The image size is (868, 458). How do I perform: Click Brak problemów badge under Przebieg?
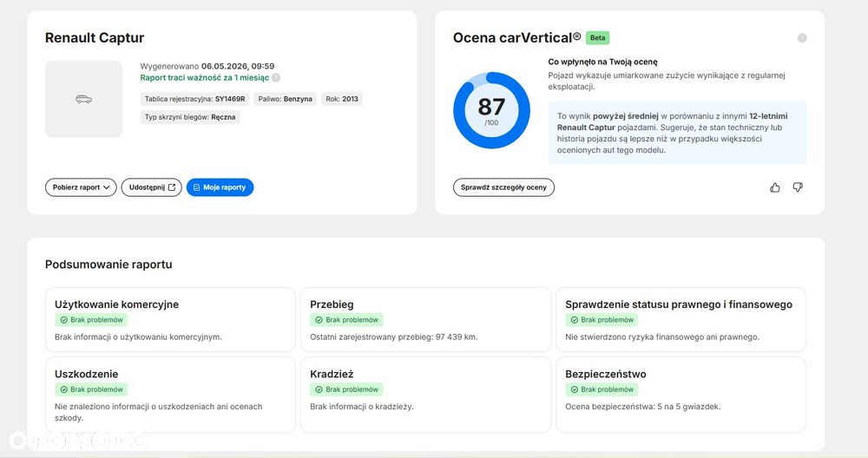[346, 320]
